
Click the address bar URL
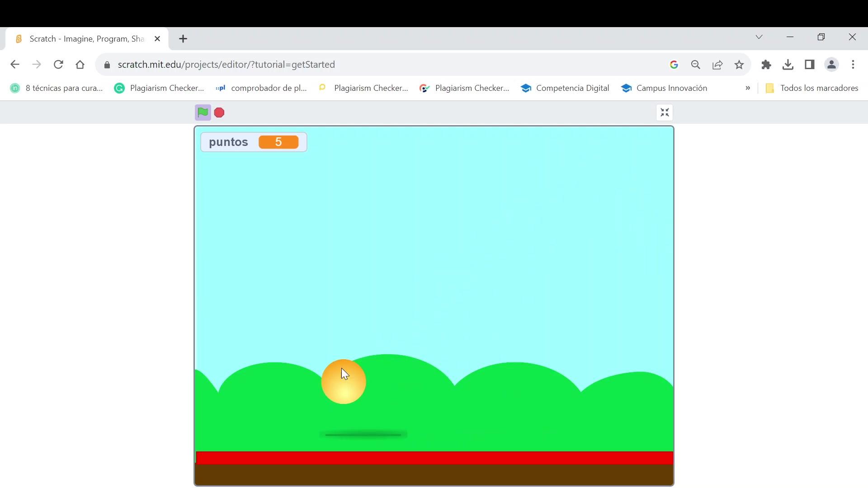click(x=226, y=65)
